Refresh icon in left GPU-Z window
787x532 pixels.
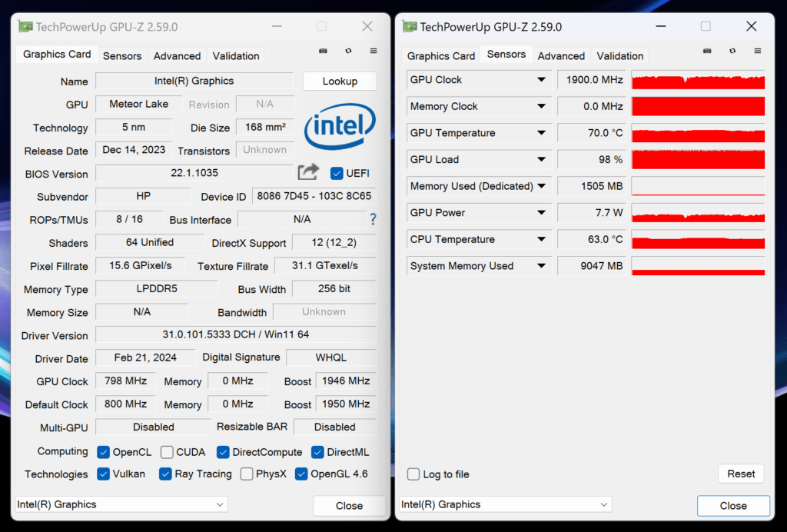tap(348, 51)
